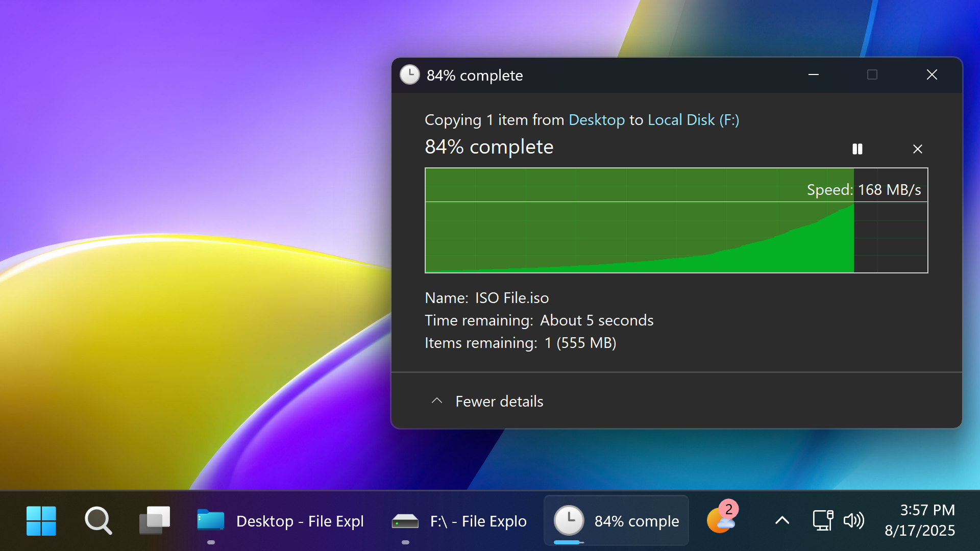Pause the file copy operation
The image size is (980, 551).
tap(857, 149)
